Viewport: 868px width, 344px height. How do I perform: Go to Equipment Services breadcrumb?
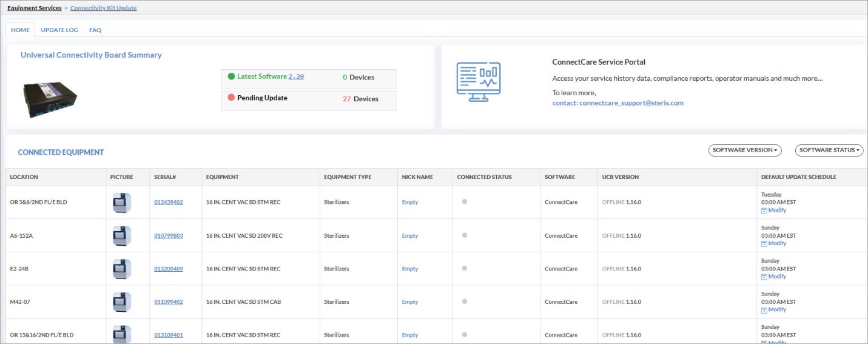point(35,8)
